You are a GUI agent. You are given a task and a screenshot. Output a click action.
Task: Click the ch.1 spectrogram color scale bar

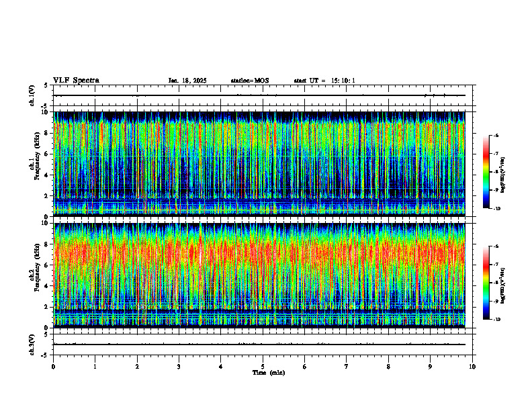click(486, 172)
